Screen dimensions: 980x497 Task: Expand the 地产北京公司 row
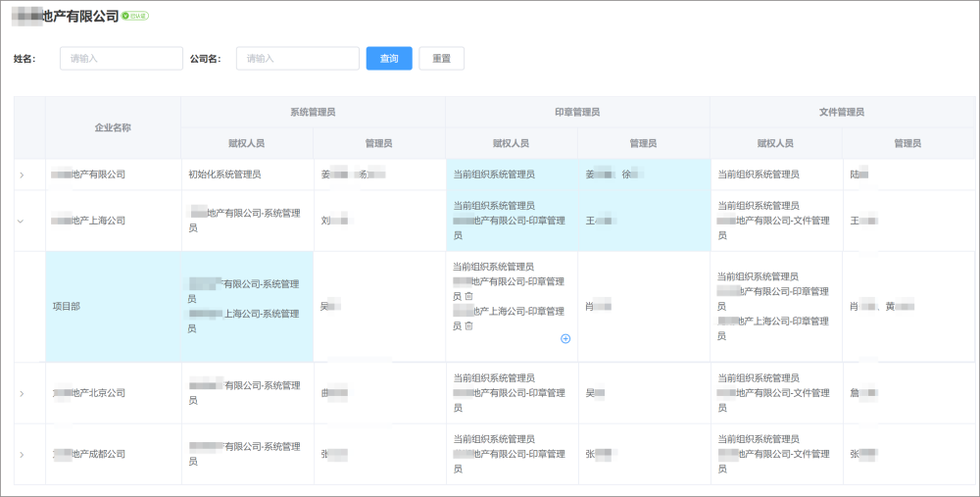tap(22, 393)
